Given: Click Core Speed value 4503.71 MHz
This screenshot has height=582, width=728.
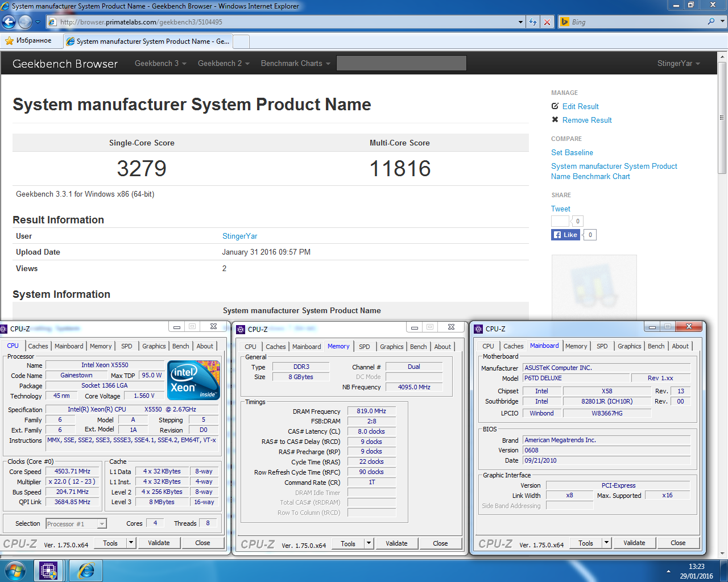Looking at the screenshot, I should pos(72,472).
